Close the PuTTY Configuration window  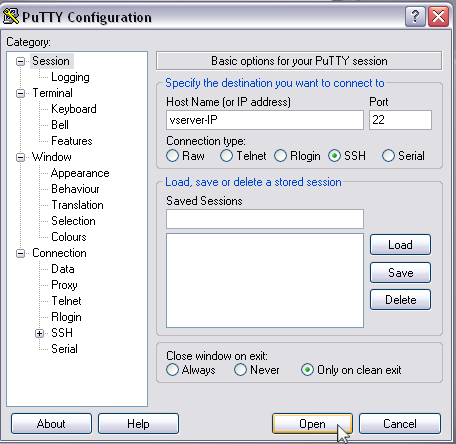pos(438,16)
